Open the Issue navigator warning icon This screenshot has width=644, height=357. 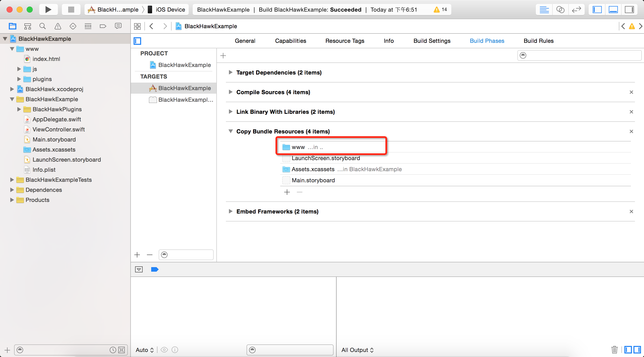click(58, 26)
